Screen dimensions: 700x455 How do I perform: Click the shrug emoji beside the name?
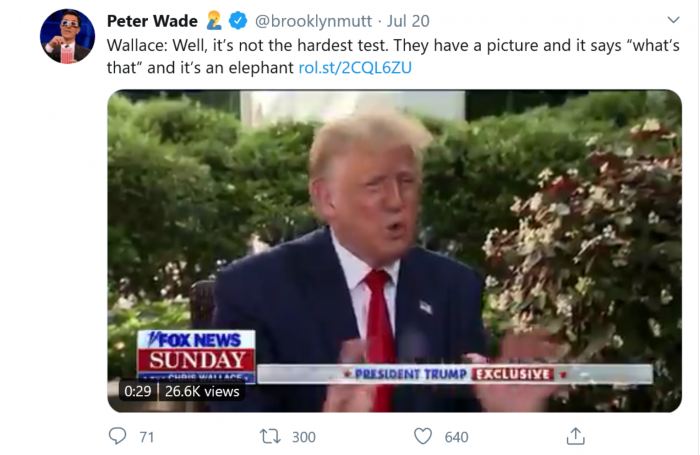point(216,20)
